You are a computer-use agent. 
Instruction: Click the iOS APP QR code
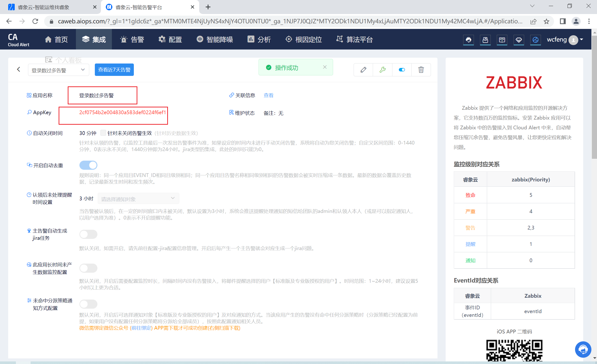click(x=514, y=350)
